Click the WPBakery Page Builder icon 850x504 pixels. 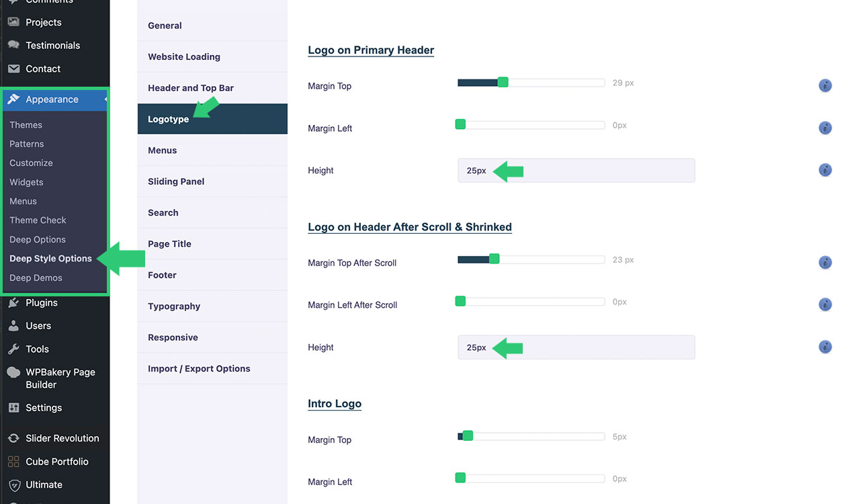13,372
